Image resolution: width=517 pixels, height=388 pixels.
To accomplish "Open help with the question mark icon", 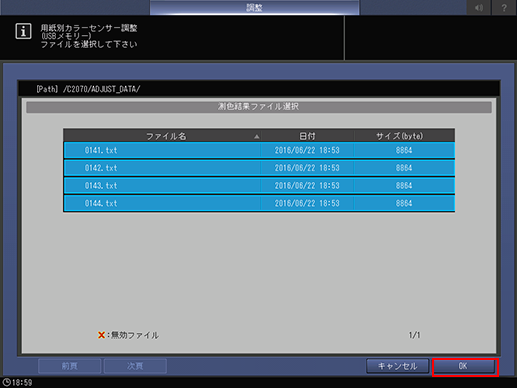I will coord(504,8).
